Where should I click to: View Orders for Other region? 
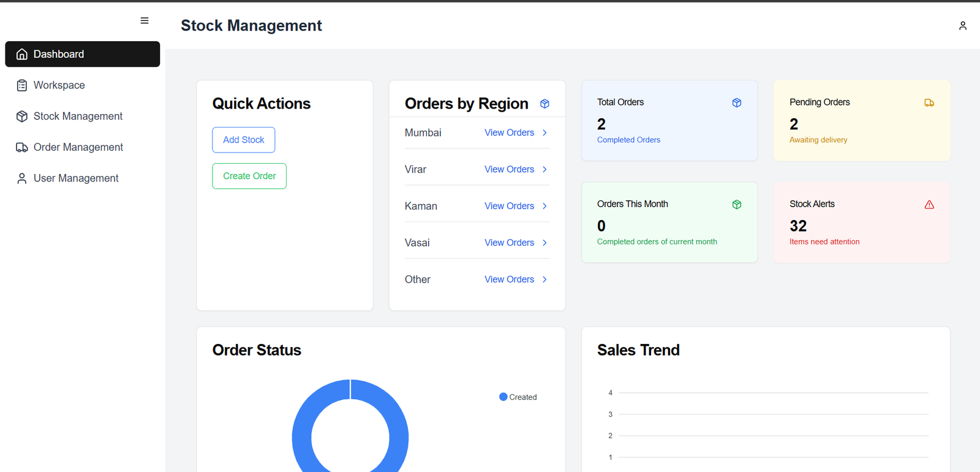coord(509,280)
